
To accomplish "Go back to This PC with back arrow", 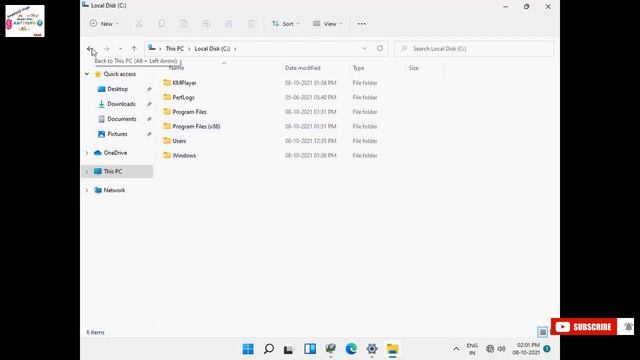I will 90,49.
